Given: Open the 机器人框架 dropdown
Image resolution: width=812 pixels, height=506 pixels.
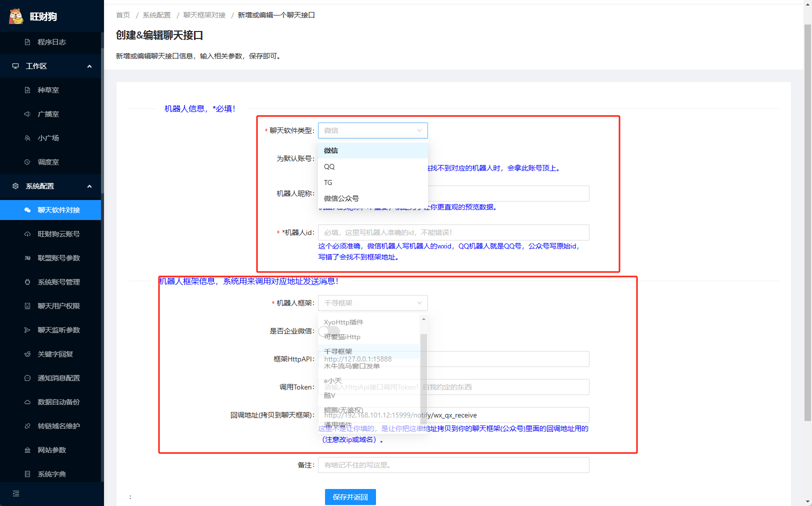Looking at the screenshot, I should pyautogui.click(x=373, y=303).
